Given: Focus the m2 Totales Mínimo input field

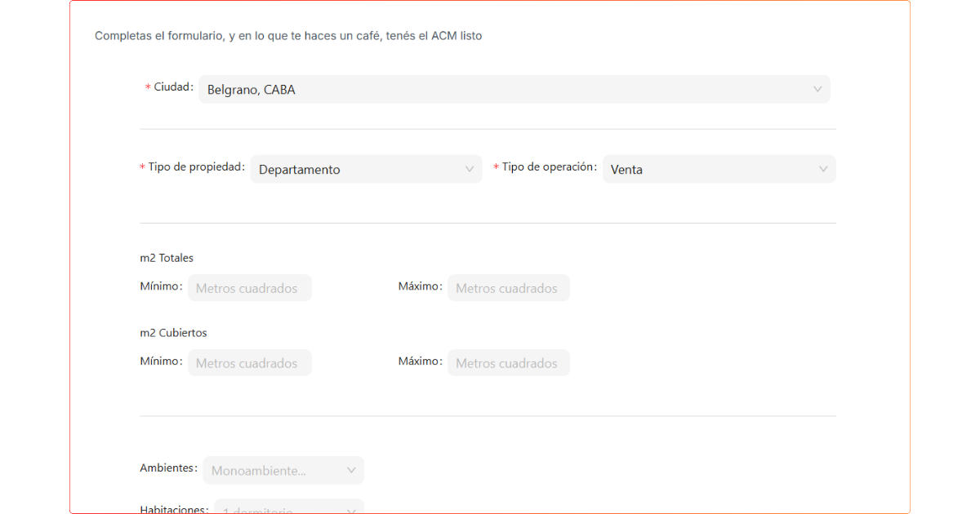Looking at the screenshot, I should point(250,288).
